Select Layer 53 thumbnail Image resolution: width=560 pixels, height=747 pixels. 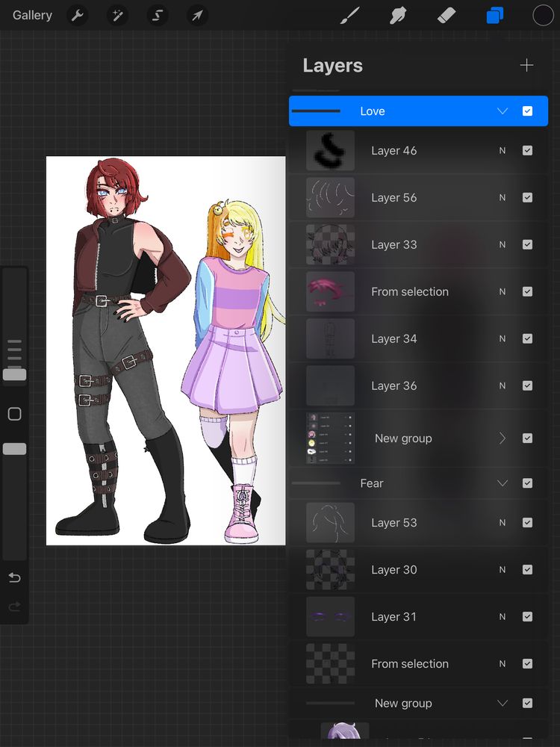331,523
